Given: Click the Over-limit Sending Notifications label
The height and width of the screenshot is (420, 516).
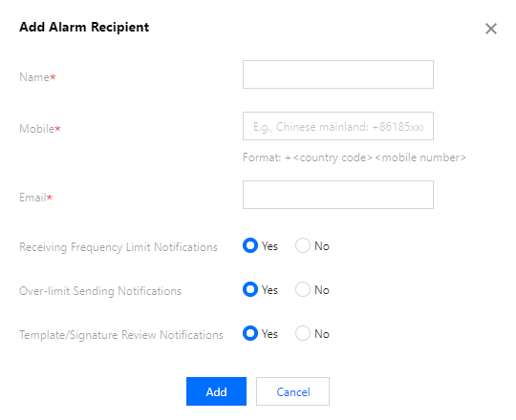Looking at the screenshot, I should tap(100, 291).
